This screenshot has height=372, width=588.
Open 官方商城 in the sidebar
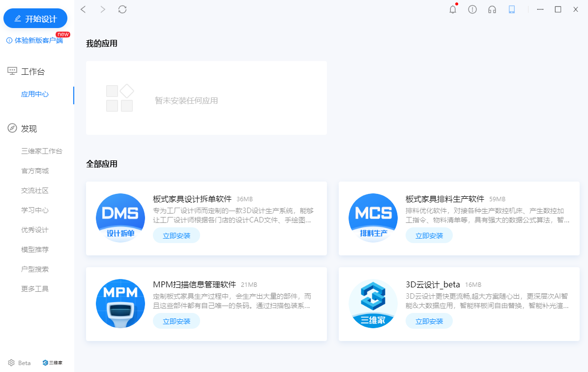[35, 171]
